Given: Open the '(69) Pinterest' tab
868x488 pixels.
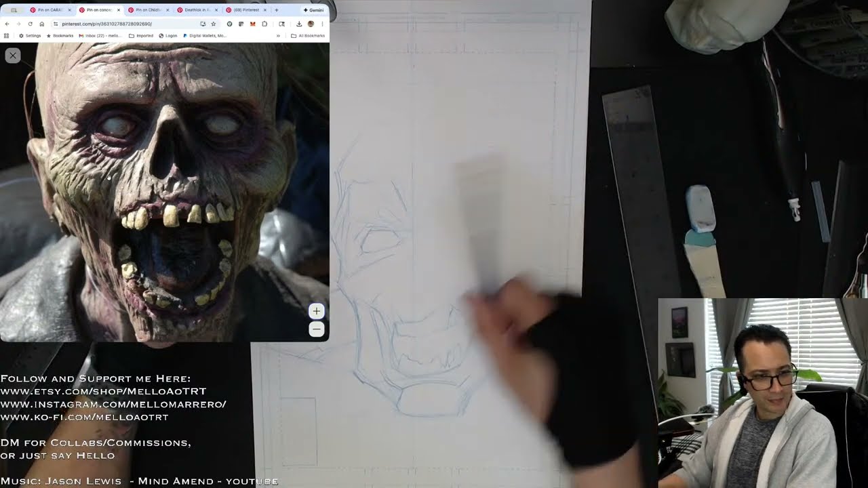Looking at the screenshot, I should pyautogui.click(x=246, y=10).
